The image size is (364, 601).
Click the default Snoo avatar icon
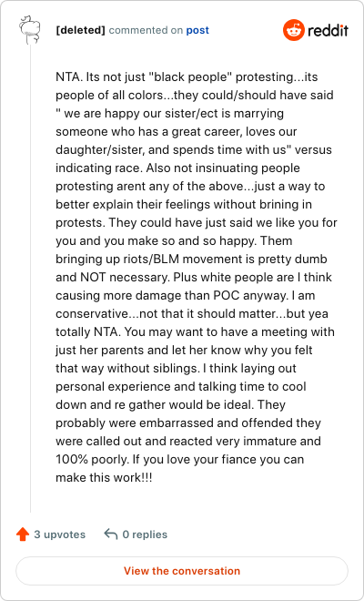tap(29, 30)
